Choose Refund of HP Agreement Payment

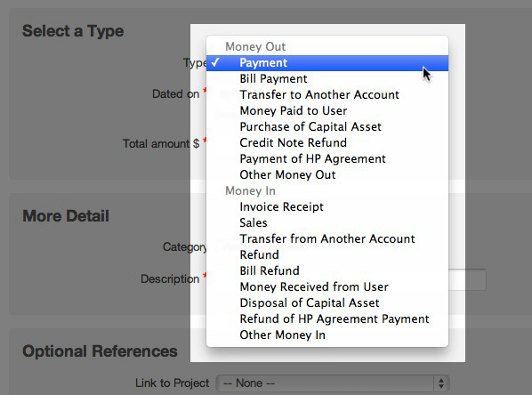point(327,319)
